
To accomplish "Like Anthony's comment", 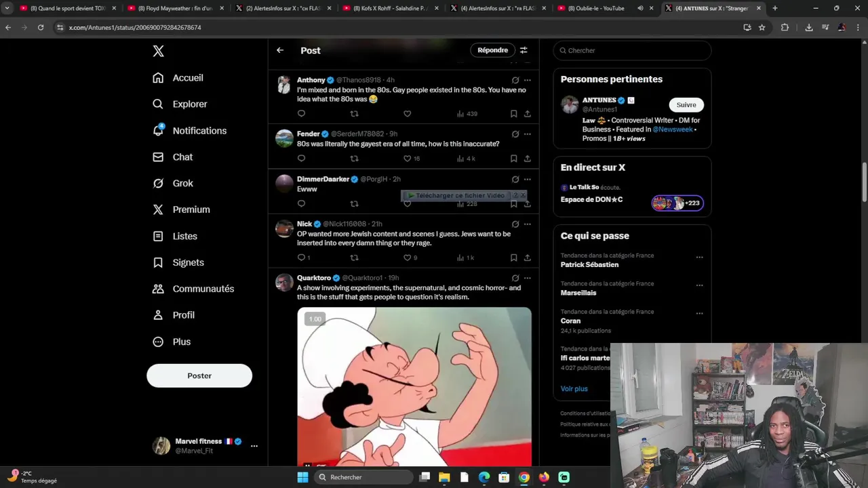I will point(407,114).
